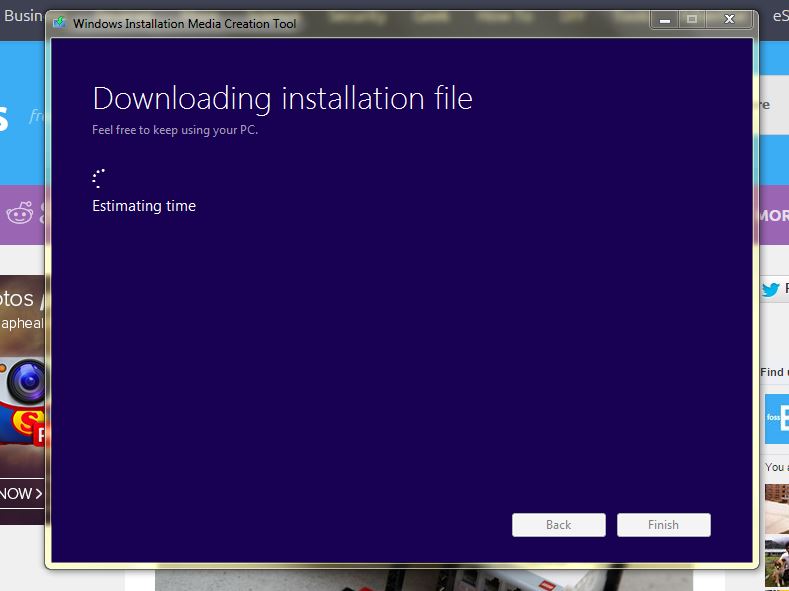Viewport: 789px width, 591px height.
Task: Open the Business menu item in background page
Action: tap(22, 16)
